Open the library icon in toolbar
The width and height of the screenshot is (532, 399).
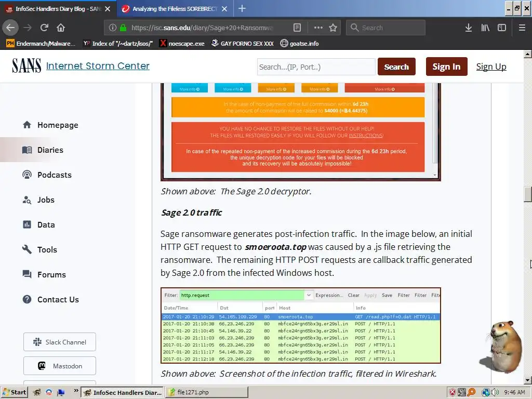coord(485,28)
